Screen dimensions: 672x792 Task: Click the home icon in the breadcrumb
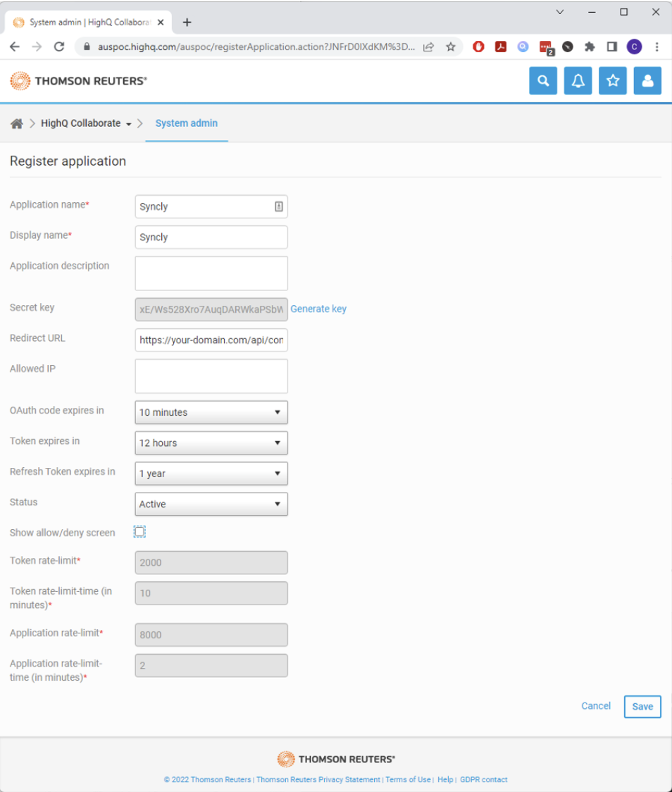pos(16,123)
